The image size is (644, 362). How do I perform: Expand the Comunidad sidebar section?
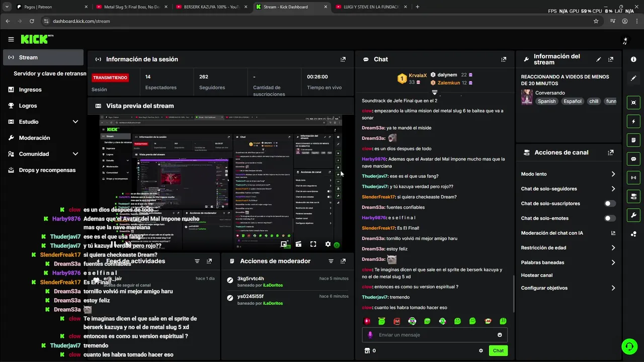coord(75,154)
